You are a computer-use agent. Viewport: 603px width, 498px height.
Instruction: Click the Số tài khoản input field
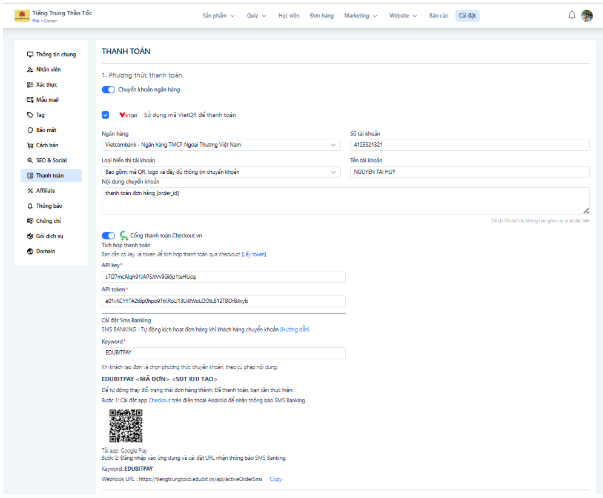coord(468,144)
